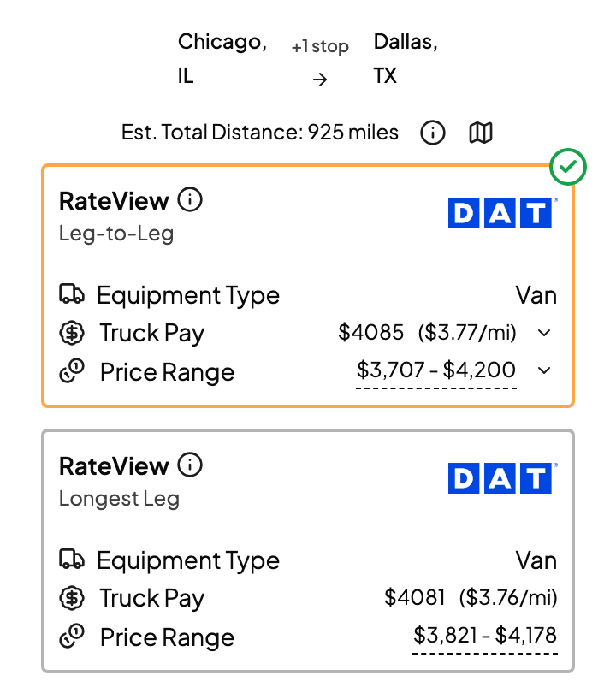Click DAT logo in Leg-to-Leg card

[x=502, y=213]
